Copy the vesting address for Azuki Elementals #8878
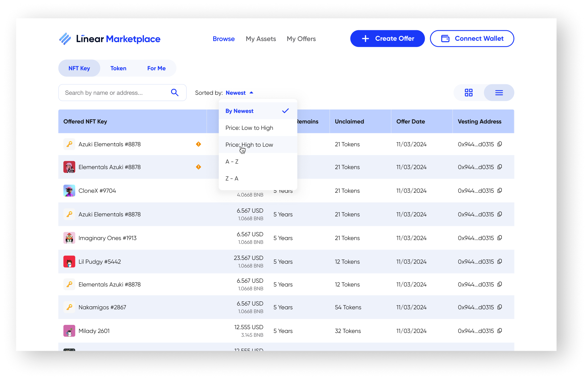This screenshot has width=588, height=380. [x=500, y=144]
